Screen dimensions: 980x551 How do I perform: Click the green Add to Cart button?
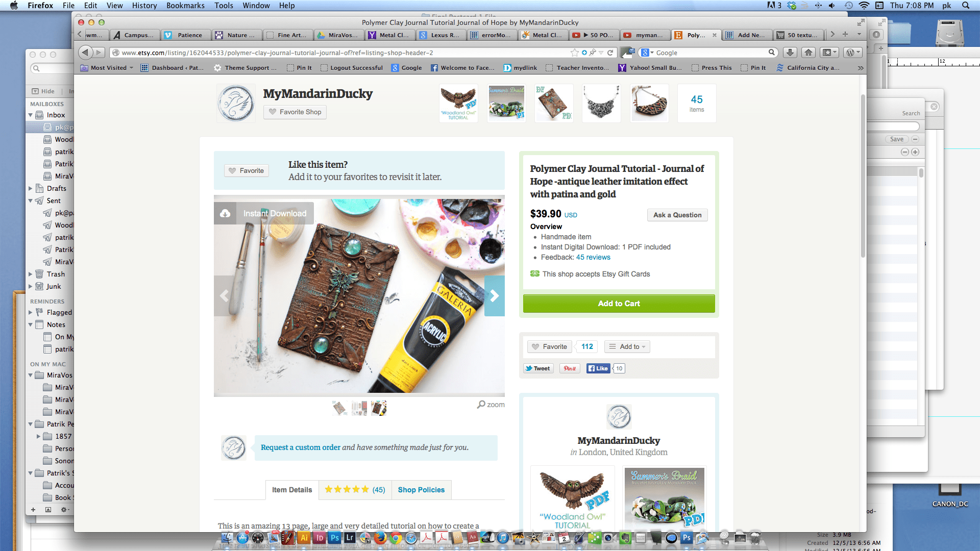(619, 304)
